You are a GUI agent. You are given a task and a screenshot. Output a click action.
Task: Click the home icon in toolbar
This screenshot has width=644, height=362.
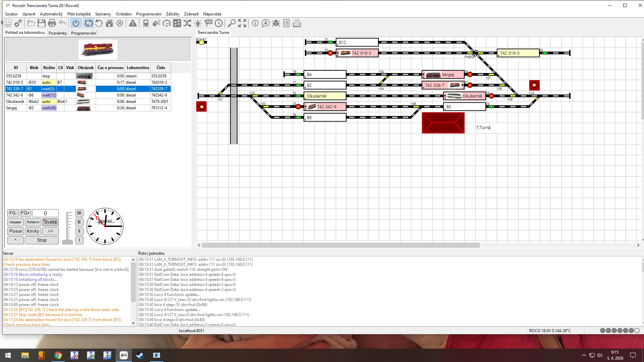click(109, 23)
